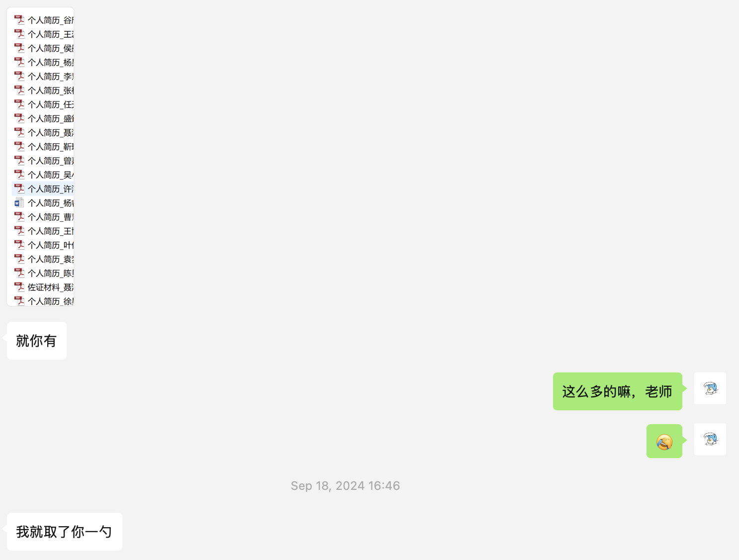Click the PDF icon next to 个人简历_徐

tap(19, 301)
